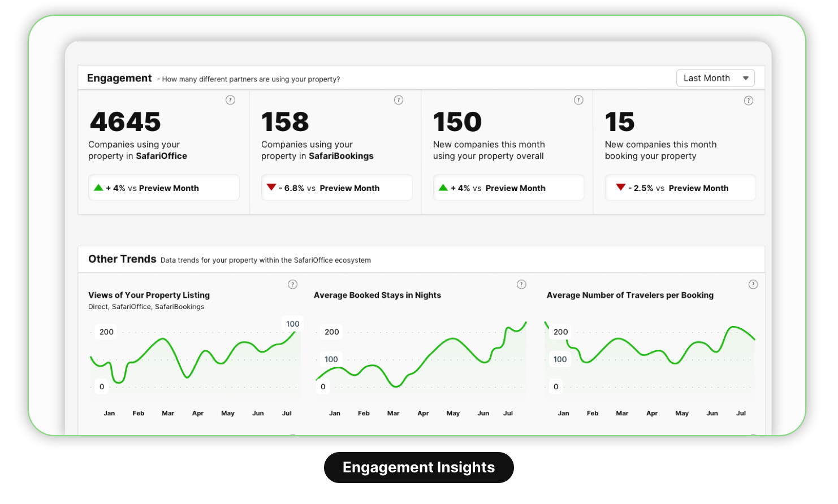The image size is (838, 504).
Task: Open help for Views of Your Property Listing
Action: 292,284
